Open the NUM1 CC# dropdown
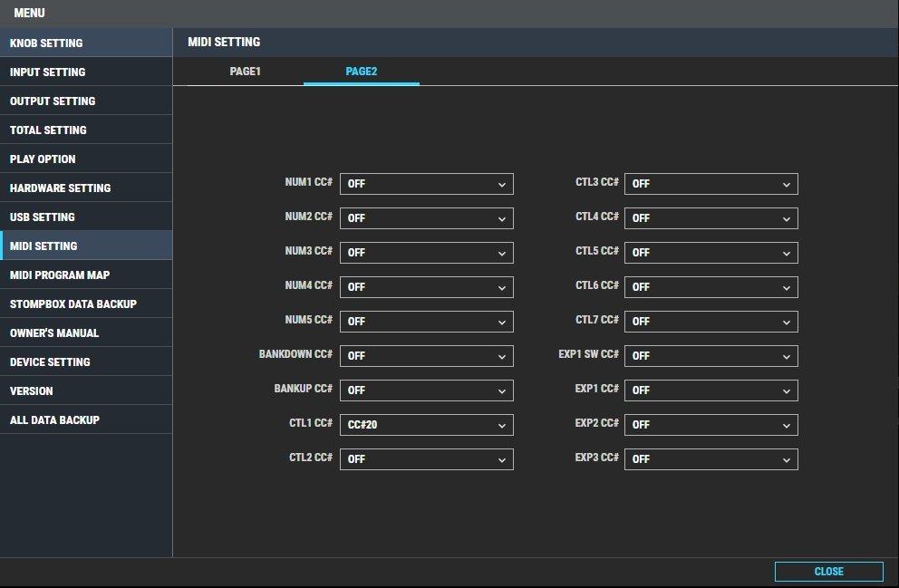The height and width of the screenshot is (588, 899). pyautogui.click(x=426, y=184)
